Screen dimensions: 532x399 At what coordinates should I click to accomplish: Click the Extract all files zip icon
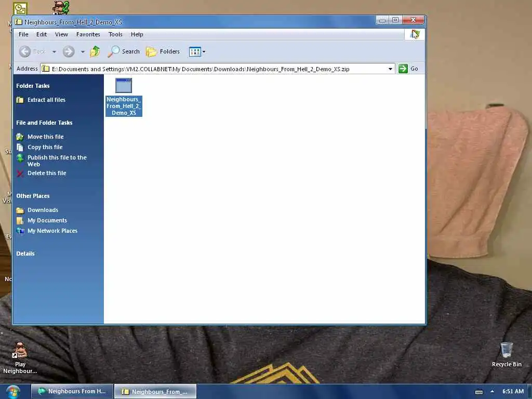(20, 100)
